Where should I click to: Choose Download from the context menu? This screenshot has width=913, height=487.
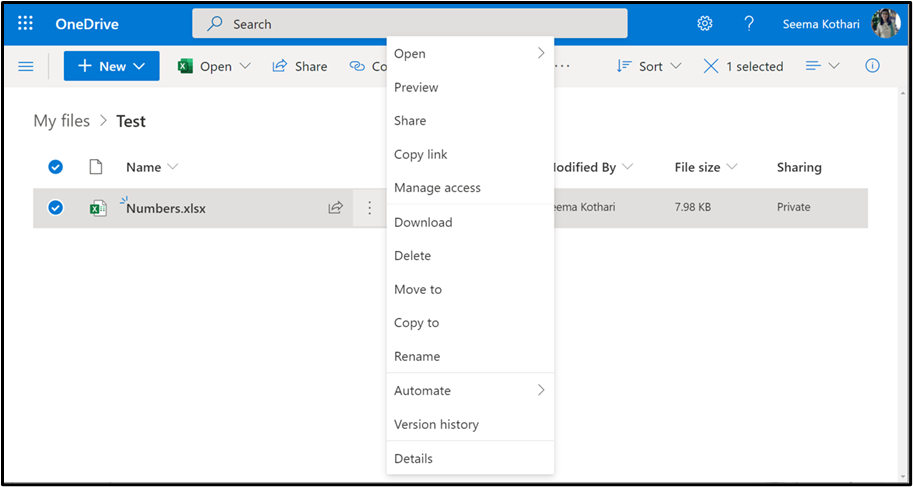coord(423,222)
